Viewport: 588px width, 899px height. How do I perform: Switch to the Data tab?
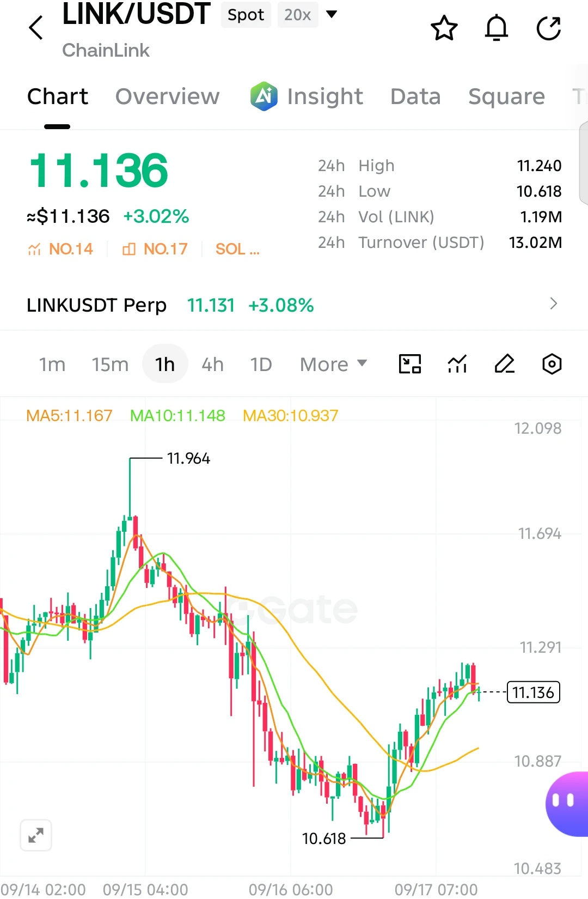click(415, 96)
